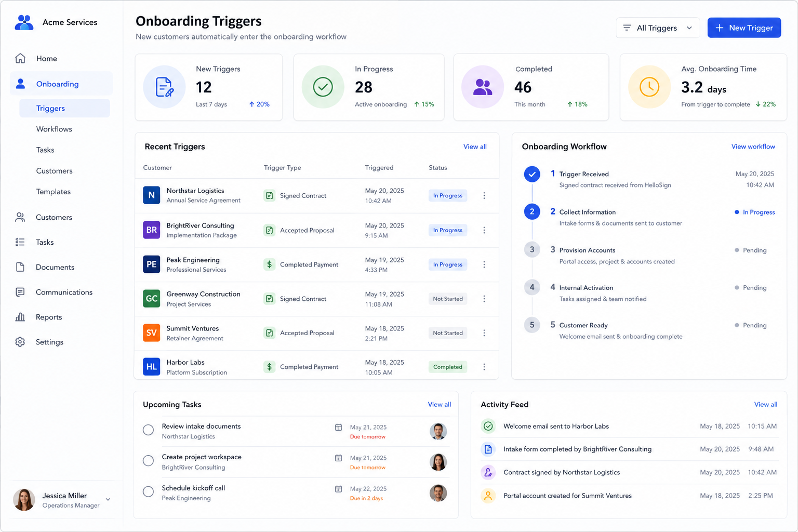The width and height of the screenshot is (798, 532).
Task: Click In Progress badge for BrightRiver Consulting
Action: coord(448,230)
